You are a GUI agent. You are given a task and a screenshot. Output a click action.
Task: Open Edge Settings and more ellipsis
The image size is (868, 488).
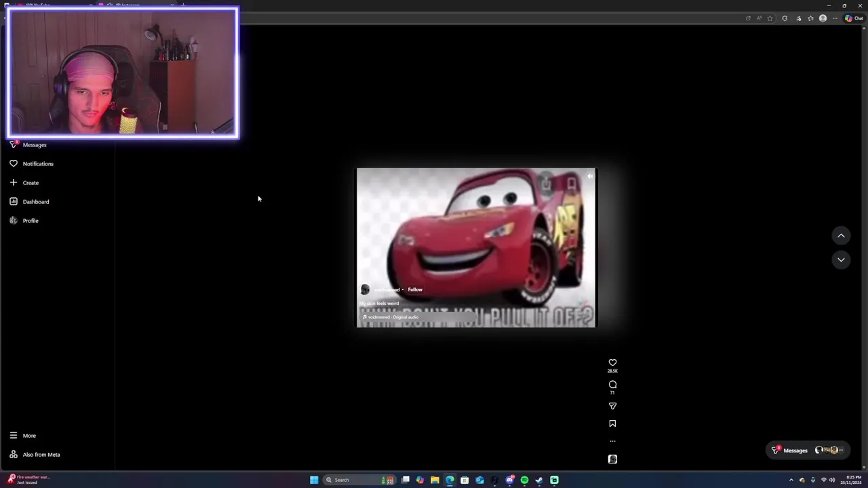point(835,18)
